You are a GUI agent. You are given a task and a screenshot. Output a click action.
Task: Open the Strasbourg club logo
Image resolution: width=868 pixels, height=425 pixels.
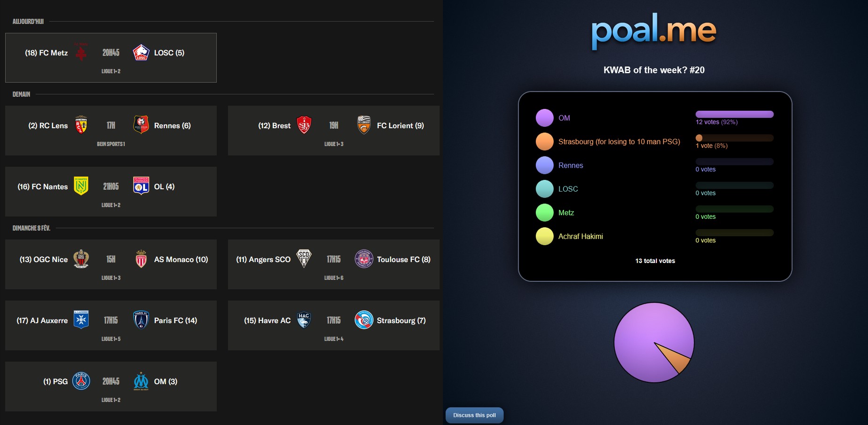pos(364,320)
